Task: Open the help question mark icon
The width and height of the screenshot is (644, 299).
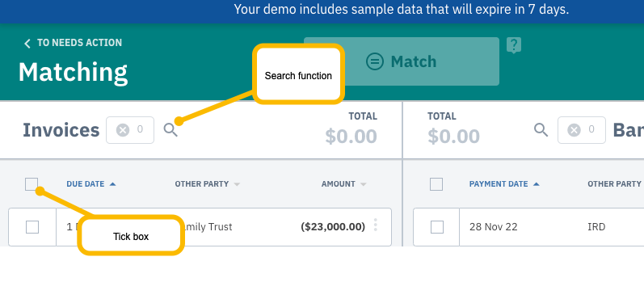Action: (x=514, y=45)
